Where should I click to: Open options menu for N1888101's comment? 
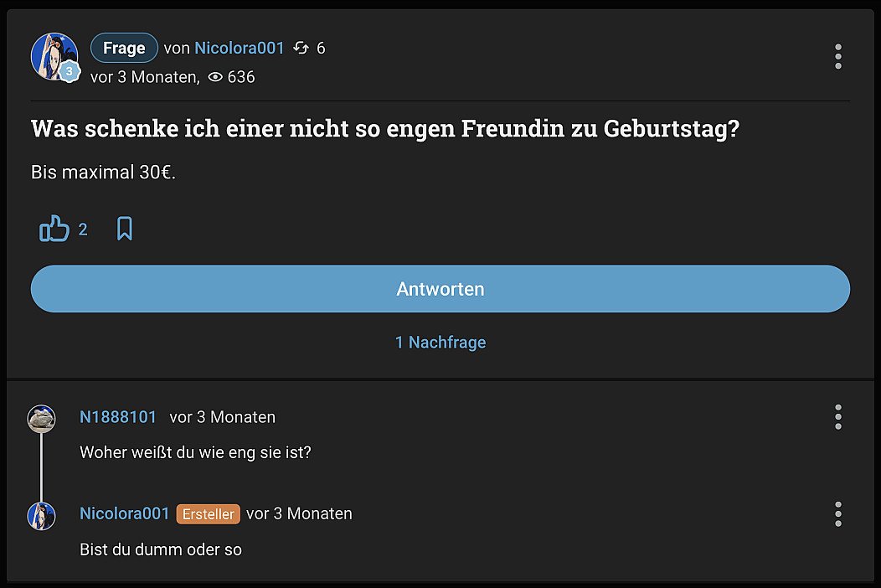click(x=837, y=417)
